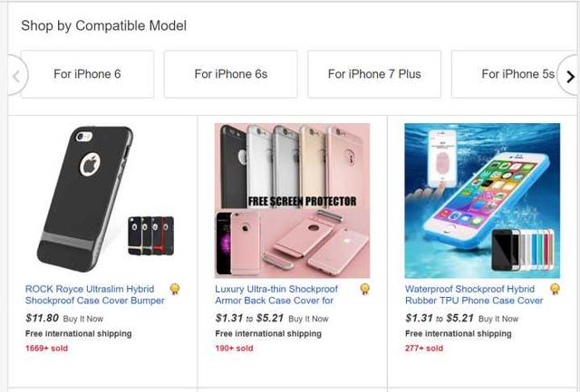580x392 pixels.
Task: Click the top-rated badge beside Waterproof Shockproof listing
Action: coord(555,289)
